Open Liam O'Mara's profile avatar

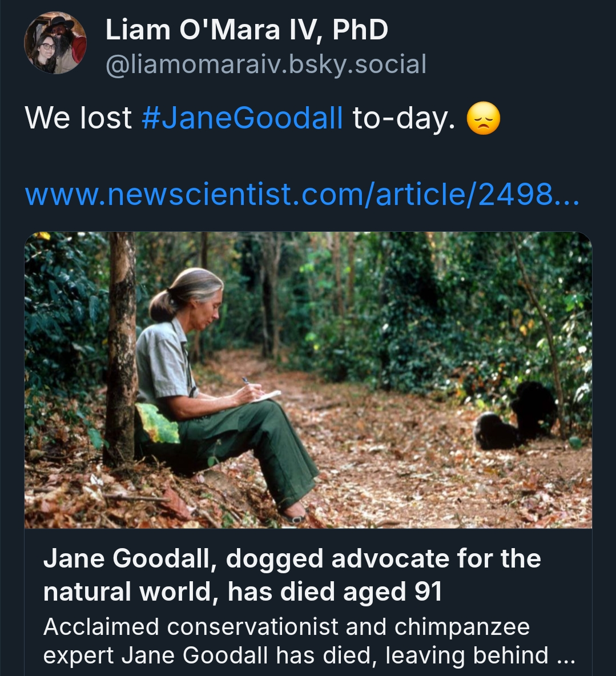(x=55, y=43)
